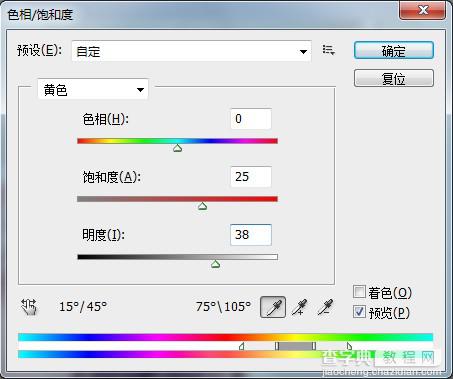Click the lightness slider handle
Image resolution: width=453 pixels, height=379 pixels.
point(215,264)
